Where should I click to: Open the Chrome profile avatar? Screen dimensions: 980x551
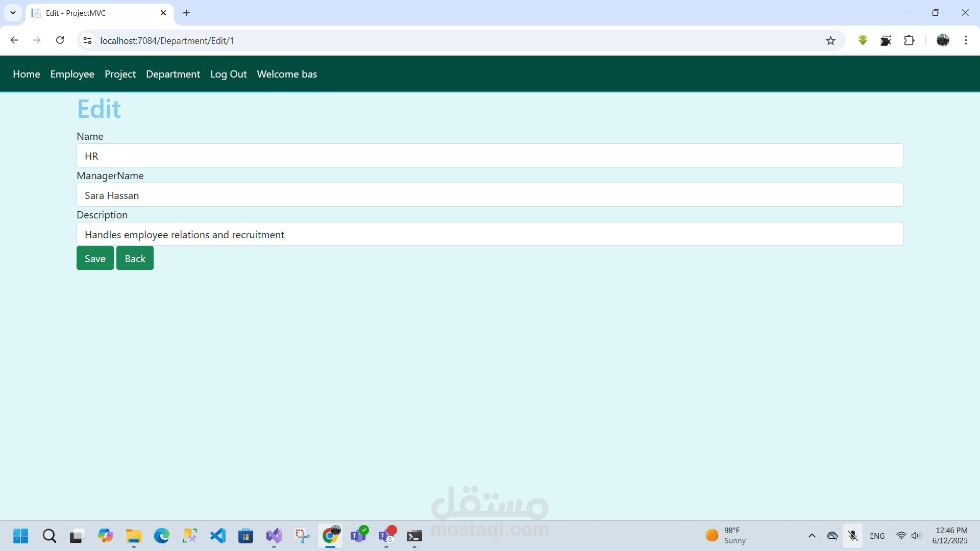tap(943, 40)
